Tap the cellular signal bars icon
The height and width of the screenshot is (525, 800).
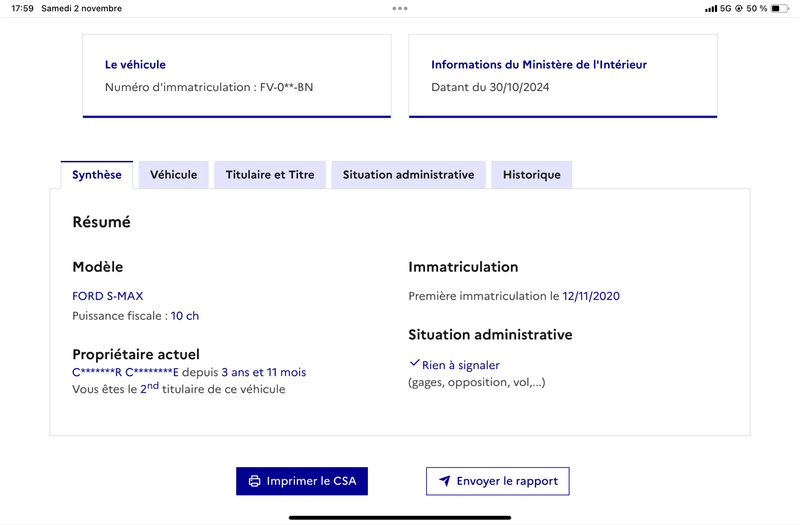coord(711,9)
